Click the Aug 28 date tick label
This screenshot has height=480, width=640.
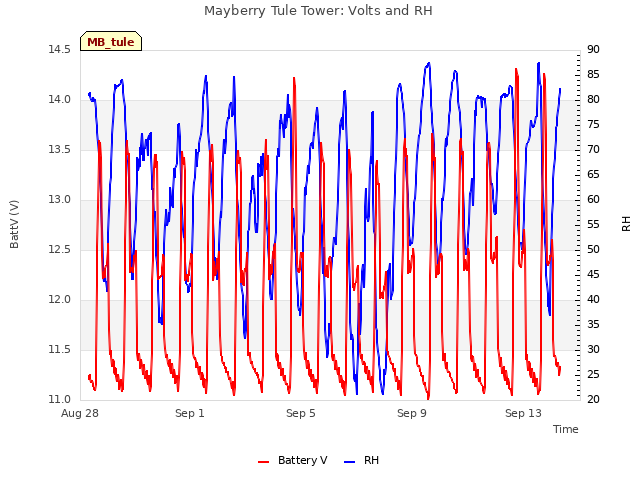[x=80, y=413]
